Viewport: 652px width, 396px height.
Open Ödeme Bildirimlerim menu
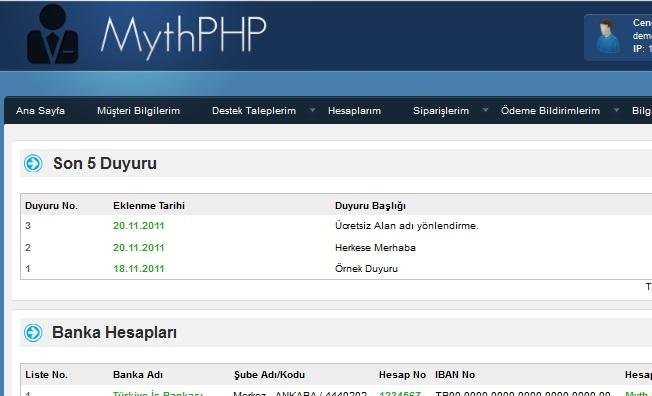tap(550, 111)
